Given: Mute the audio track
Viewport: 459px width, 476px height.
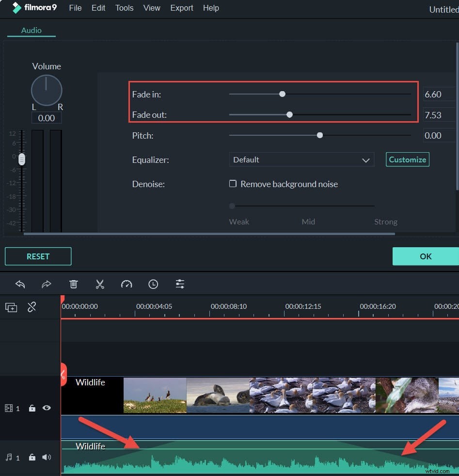Looking at the screenshot, I should (x=47, y=457).
